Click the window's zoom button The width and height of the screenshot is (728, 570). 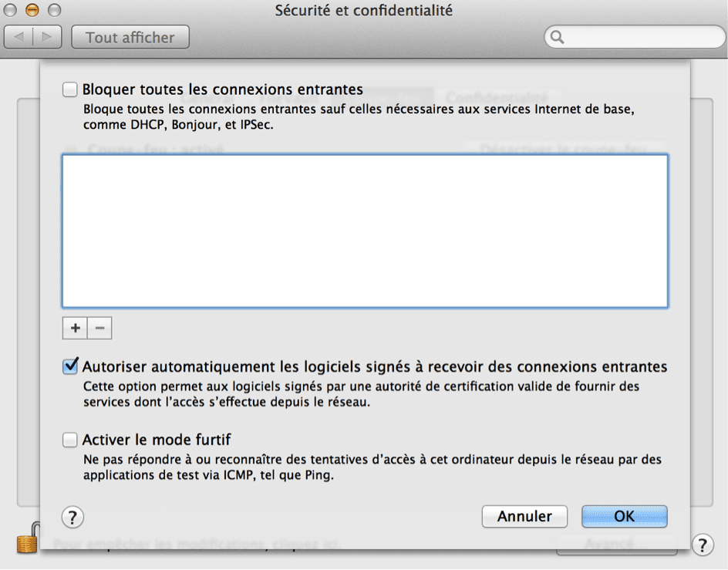53,11
